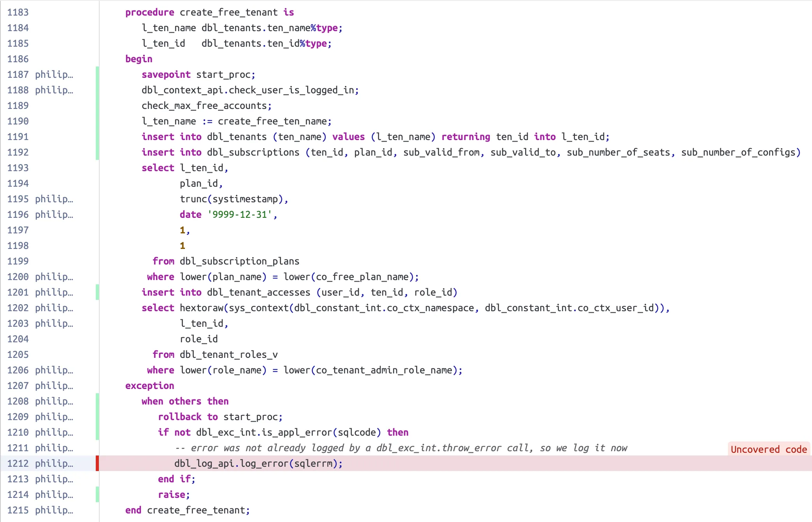Click the green coverage bar next to line 1208
The image size is (812, 522).
coord(97,401)
